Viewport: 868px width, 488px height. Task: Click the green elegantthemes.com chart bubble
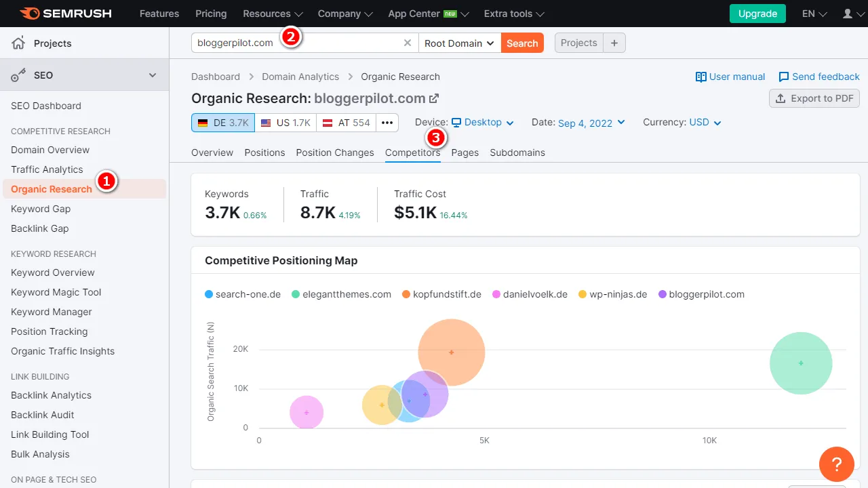(x=801, y=363)
